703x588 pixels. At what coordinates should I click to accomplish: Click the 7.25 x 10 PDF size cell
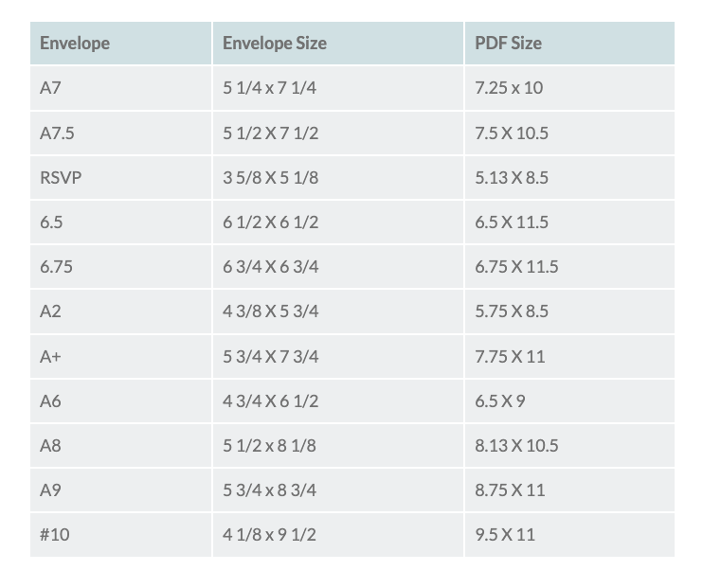click(x=510, y=88)
